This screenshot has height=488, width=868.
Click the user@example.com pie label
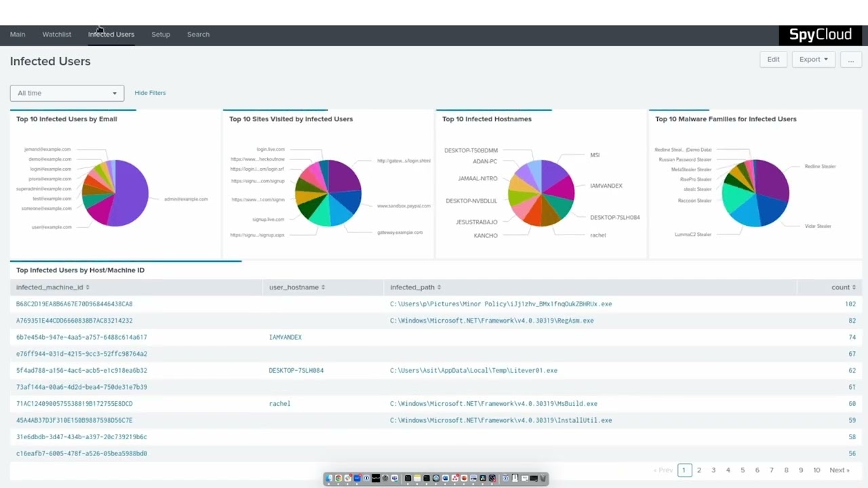coord(52,227)
